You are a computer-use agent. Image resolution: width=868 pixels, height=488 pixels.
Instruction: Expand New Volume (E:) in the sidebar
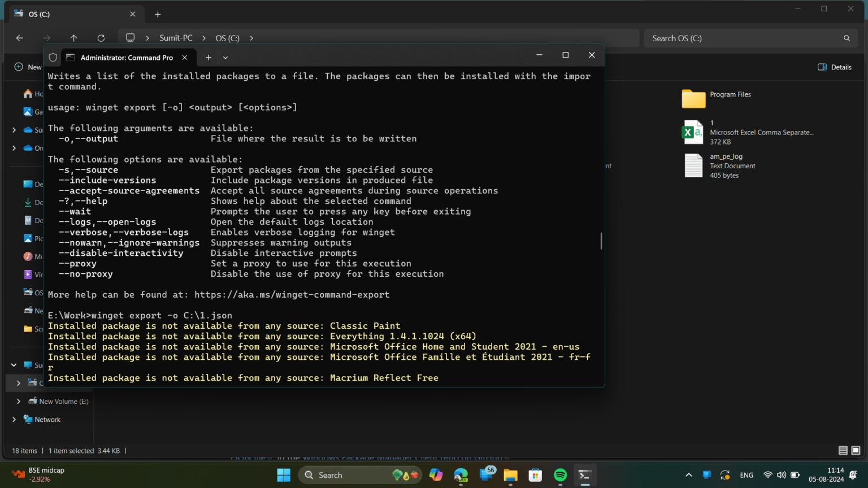tap(18, 401)
